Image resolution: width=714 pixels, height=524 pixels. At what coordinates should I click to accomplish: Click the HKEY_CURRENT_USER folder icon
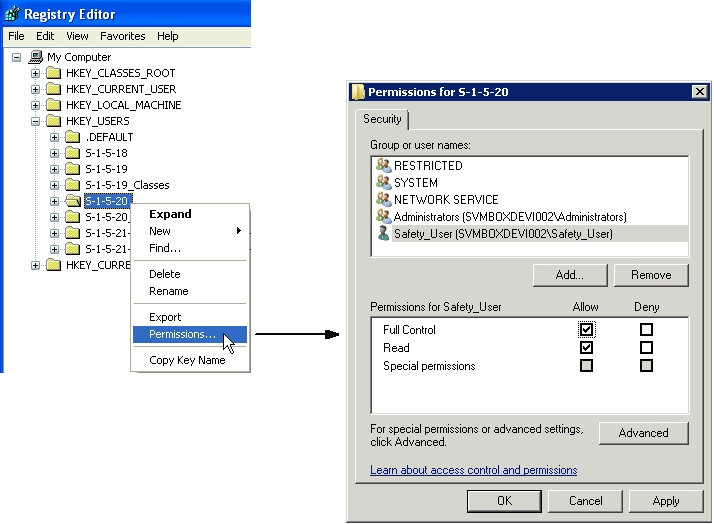[54, 89]
